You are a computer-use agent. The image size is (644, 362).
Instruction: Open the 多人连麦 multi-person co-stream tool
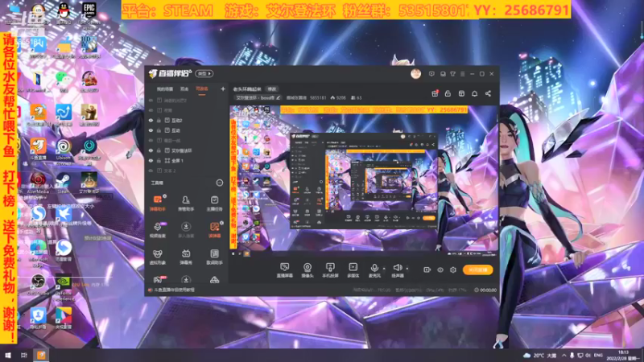pyautogui.click(x=186, y=230)
